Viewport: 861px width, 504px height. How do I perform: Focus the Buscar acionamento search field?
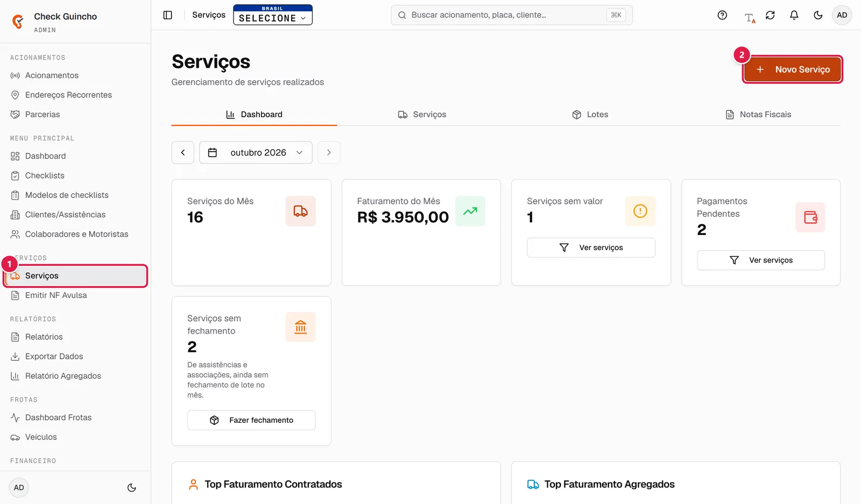(511, 15)
